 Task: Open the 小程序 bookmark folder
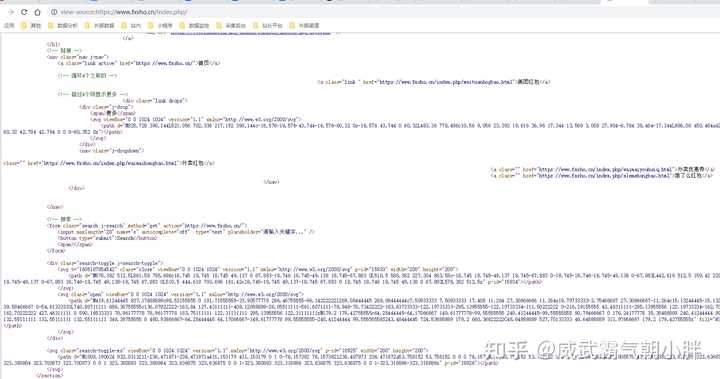point(160,26)
